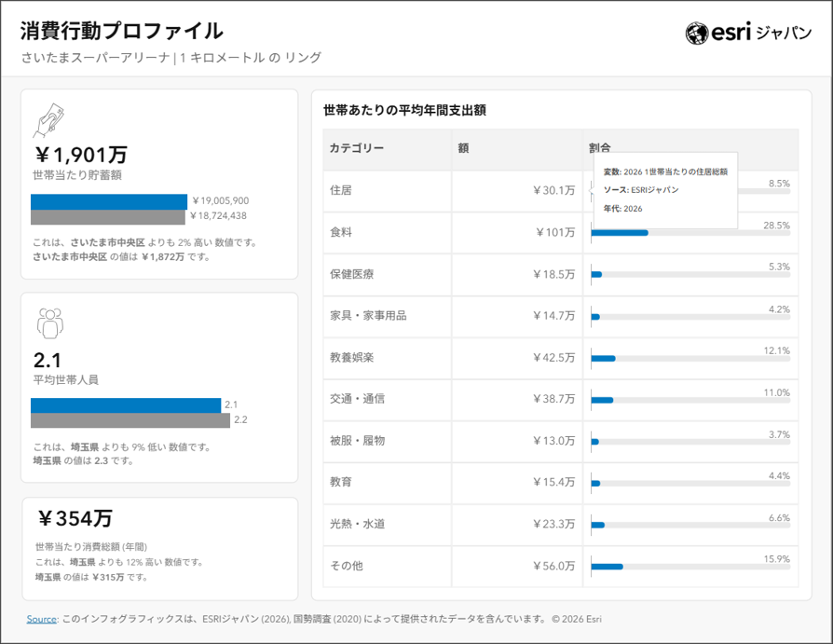Click the household members people icon
This screenshot has width=833, height=644.
coord(49,322)
